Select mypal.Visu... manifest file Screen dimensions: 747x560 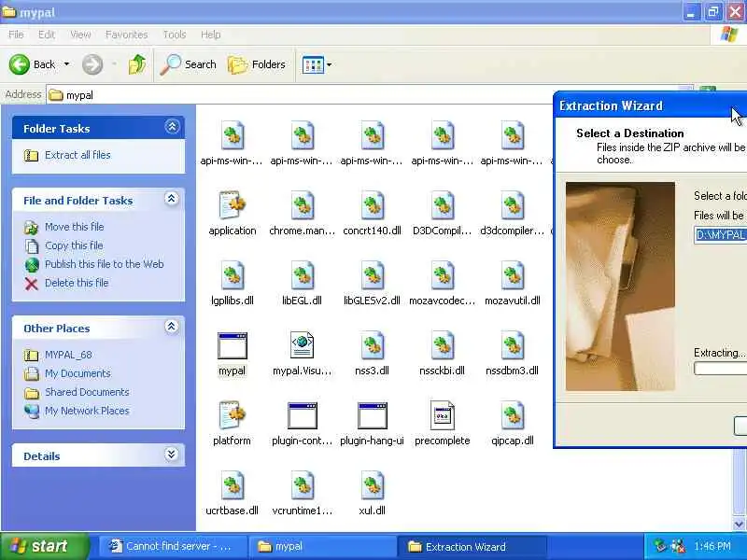point(302,344)
